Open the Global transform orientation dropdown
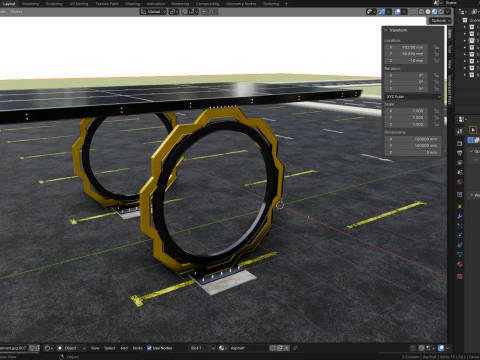Screen dimensions: 480x360 pyautogui.click(x=153, y=12)
